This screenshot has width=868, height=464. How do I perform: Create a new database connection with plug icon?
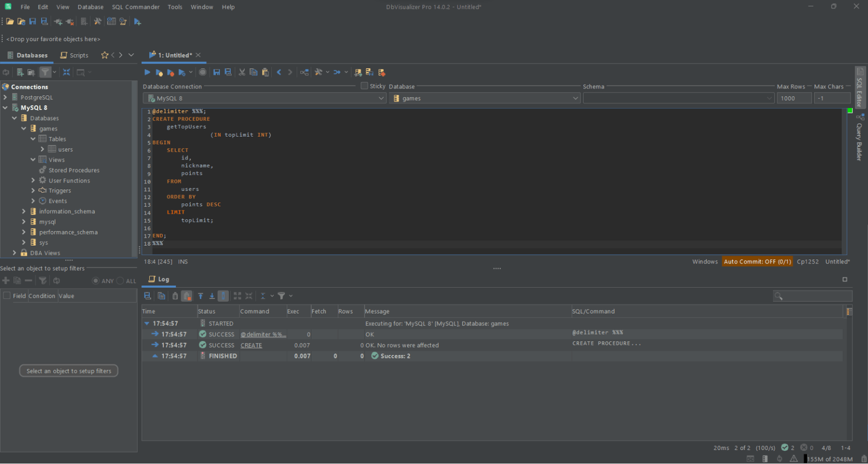[x=57, y=21]
